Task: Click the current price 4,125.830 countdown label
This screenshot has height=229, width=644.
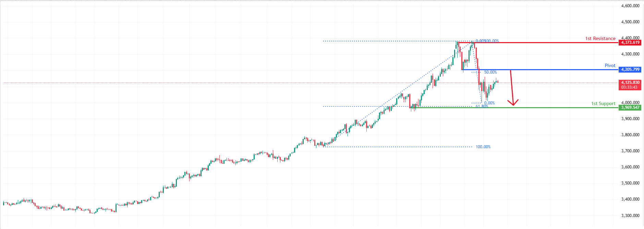Action: pos(630,85)
